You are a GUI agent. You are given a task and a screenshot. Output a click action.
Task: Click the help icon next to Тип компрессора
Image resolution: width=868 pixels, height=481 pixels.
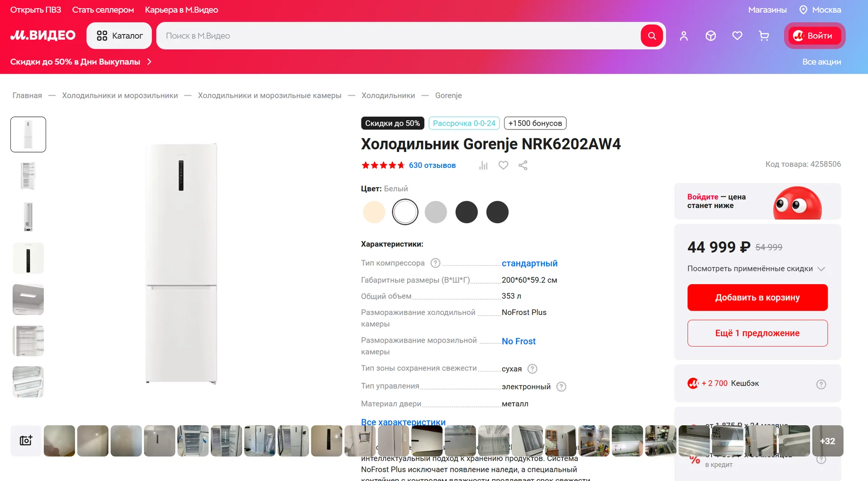click(435, 263)
